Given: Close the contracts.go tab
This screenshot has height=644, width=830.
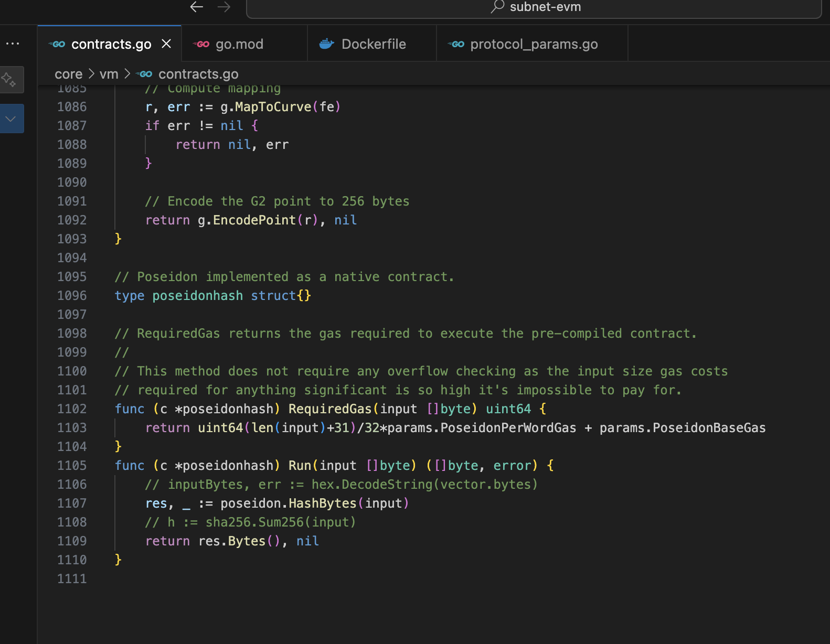Looking at the screenshot, I should pos(166,44).
